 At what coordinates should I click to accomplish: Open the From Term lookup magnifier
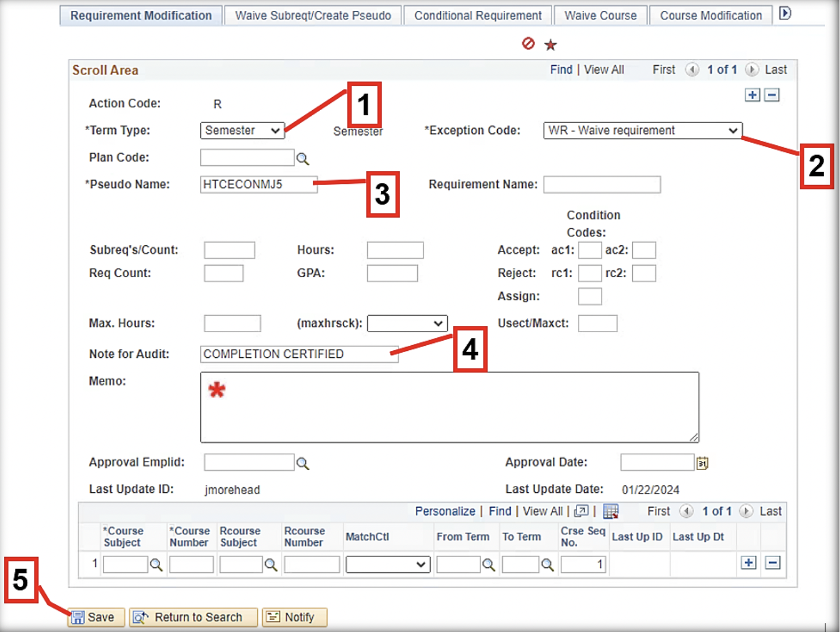click(488, 564)
